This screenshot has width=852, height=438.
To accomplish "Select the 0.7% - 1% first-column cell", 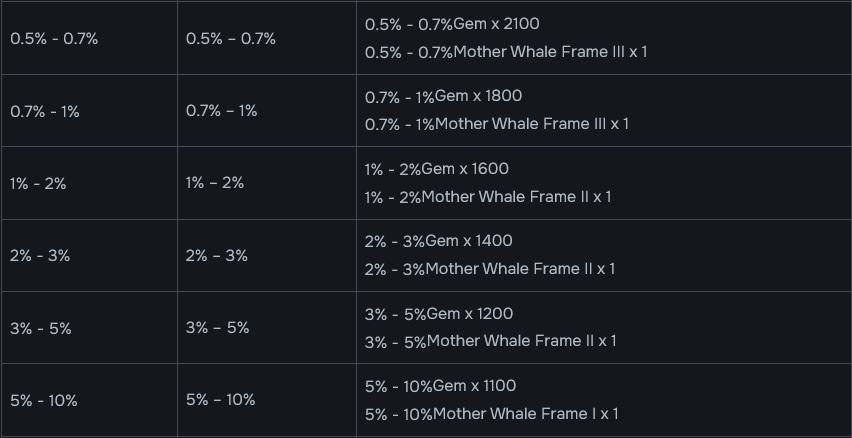I will [89, 111].
